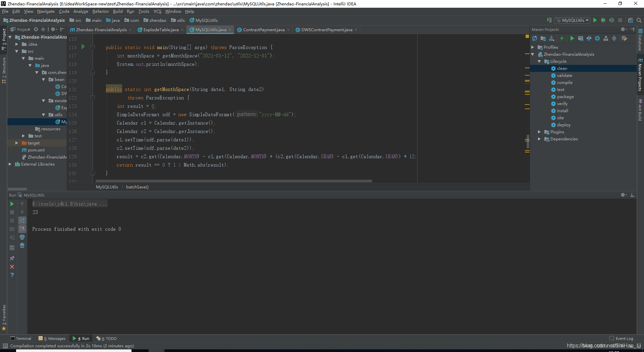Reimport all Maven projects

click(535, 38)
